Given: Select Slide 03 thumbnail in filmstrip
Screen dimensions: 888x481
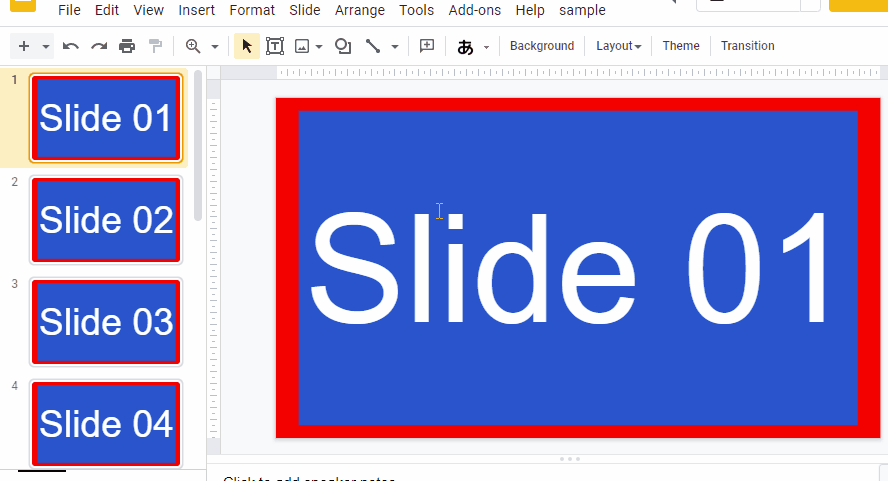Looking at the screenshot, I should coord(106,322).
